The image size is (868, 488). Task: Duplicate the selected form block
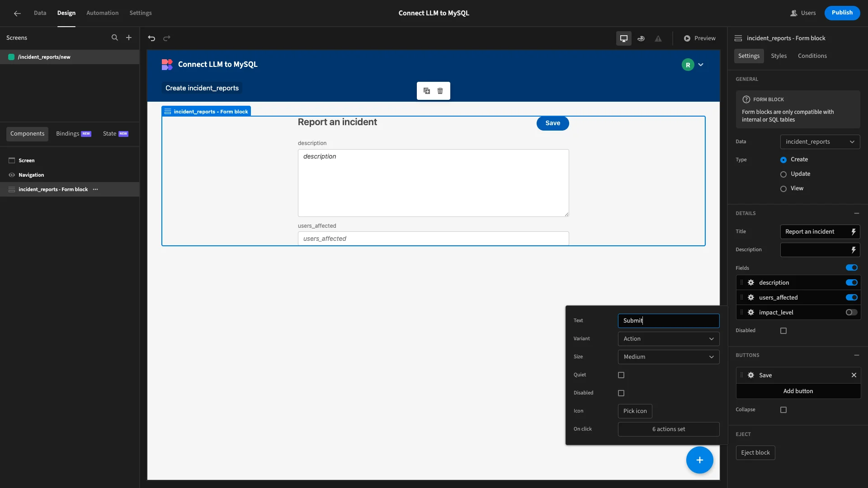pos(427,91)
